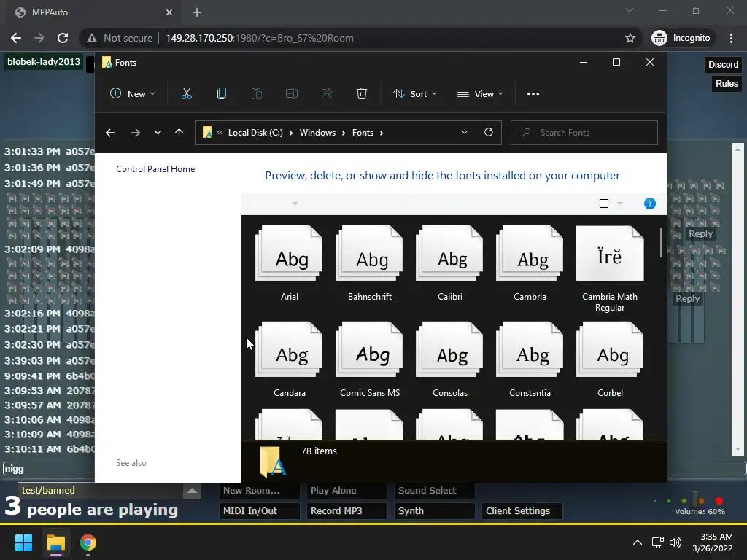Reload the Chrome page

point(63,38)
